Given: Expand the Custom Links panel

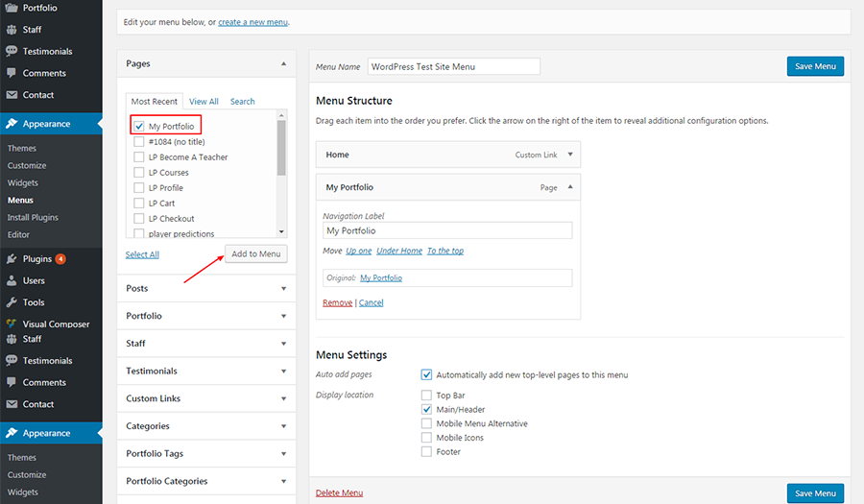Looking at the screenshot, I should [x=206, y=398].
